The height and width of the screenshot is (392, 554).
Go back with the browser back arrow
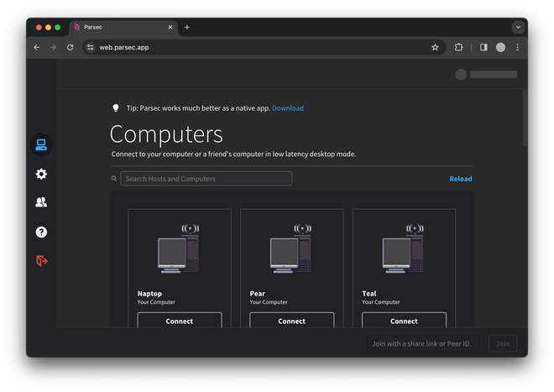(37, 47)
